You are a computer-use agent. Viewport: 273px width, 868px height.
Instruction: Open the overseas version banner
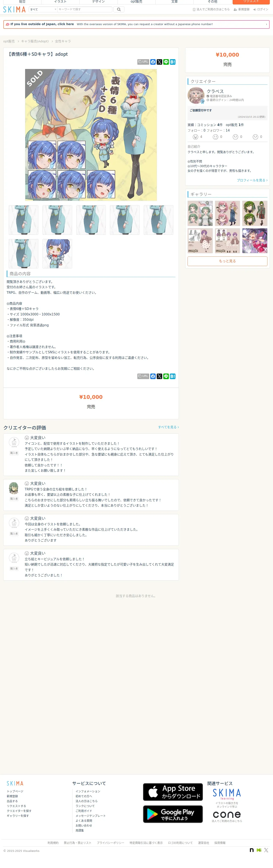pyautogui.click(x=136, y=24)
